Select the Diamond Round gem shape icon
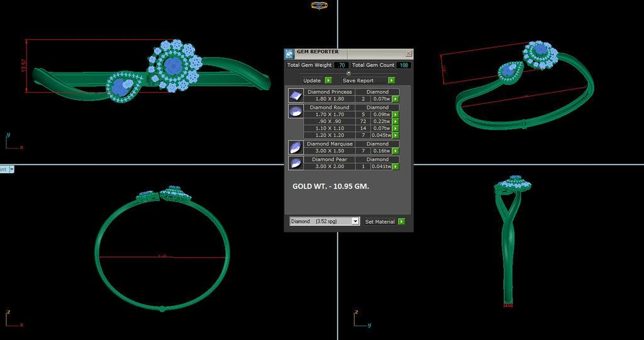Image resolution: width=644 pixels, height=340 pixels. click(295, 111)
